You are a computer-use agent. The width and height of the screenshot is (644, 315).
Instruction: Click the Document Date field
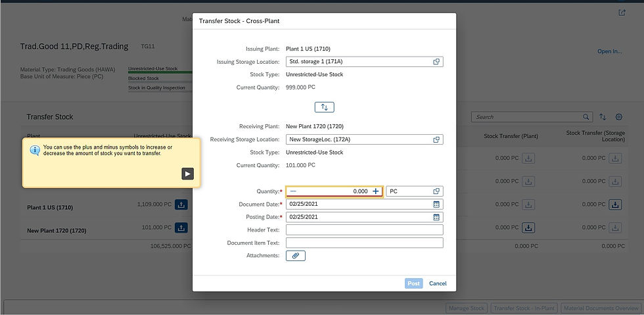[364, 204]
